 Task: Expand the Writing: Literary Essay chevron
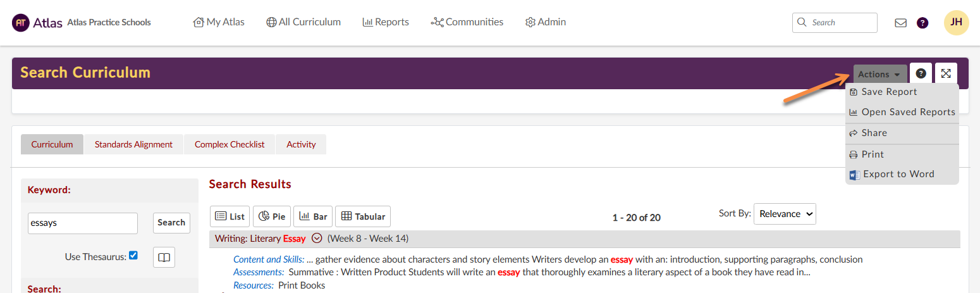click(x=317, y=239)
